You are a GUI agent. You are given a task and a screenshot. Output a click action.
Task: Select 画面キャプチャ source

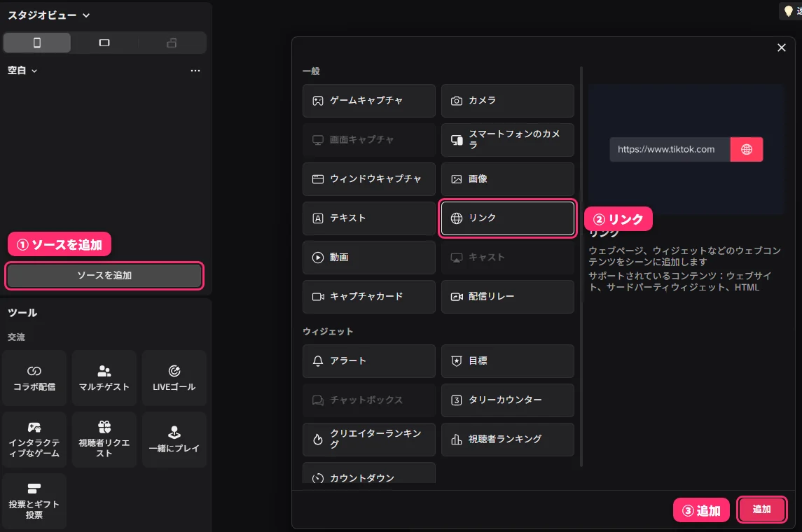pyautogui.click(x=368, y=140)
